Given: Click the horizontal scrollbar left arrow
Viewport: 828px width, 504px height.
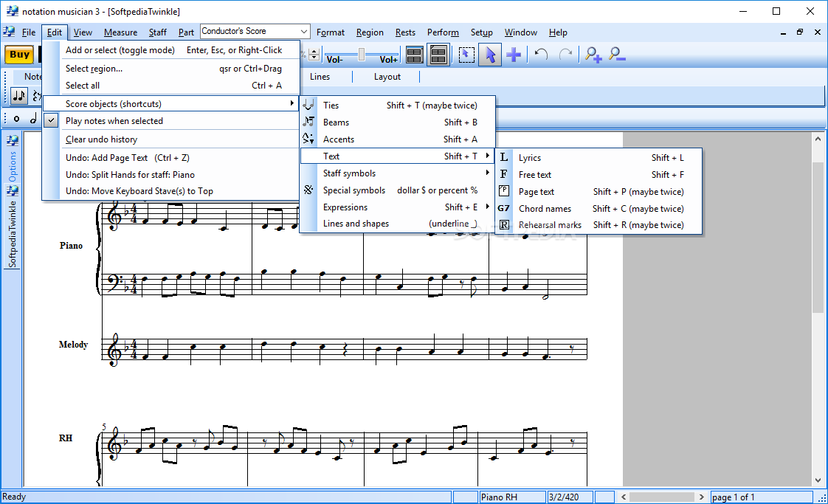Looking at the screenshot, I should (x=624, y=497).
